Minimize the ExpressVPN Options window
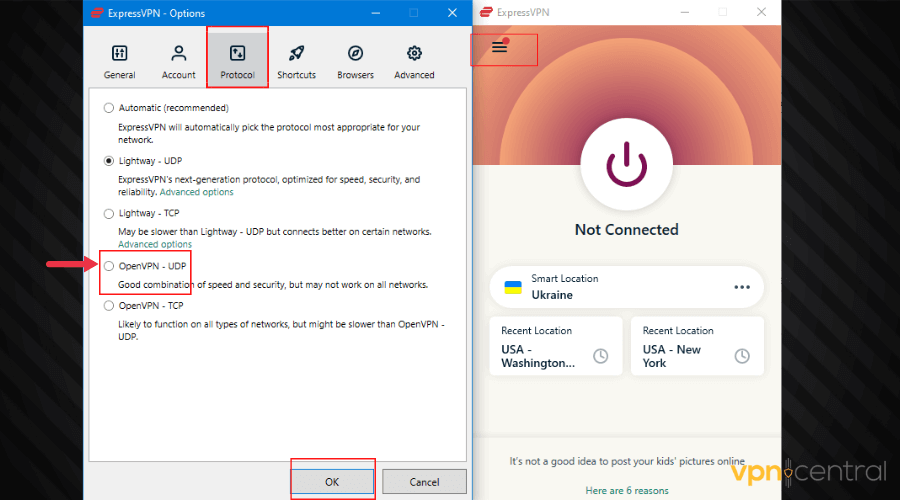 pyautogui.click(x=375, y=13)
